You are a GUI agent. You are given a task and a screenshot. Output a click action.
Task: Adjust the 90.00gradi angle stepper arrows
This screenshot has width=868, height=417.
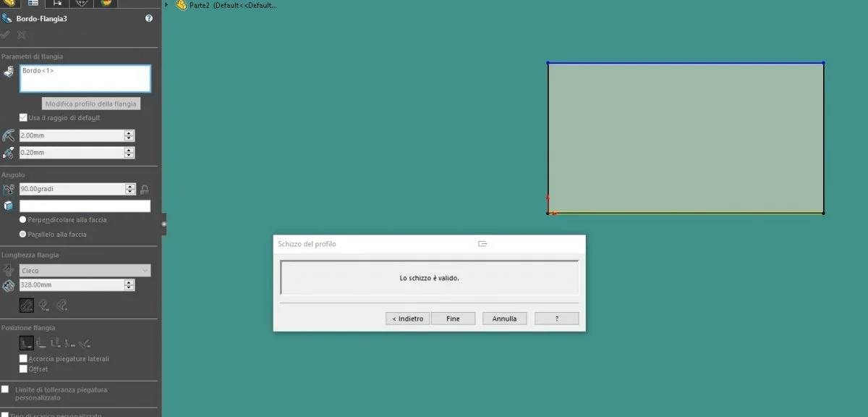131,189
